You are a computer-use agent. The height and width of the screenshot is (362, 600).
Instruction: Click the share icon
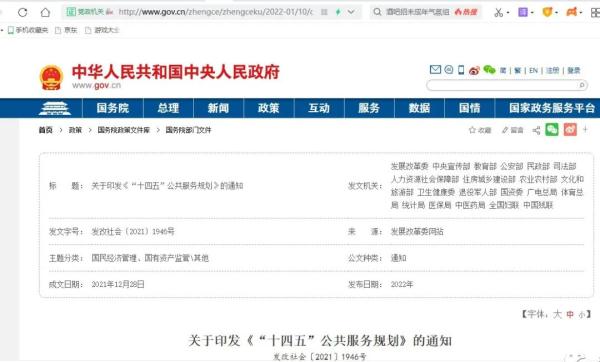coord(536,130)
